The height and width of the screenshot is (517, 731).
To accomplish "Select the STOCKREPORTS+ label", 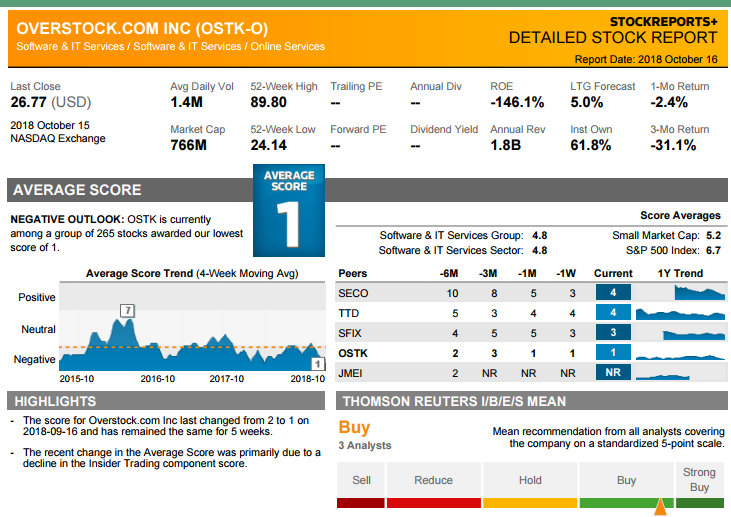I will 664,21.
